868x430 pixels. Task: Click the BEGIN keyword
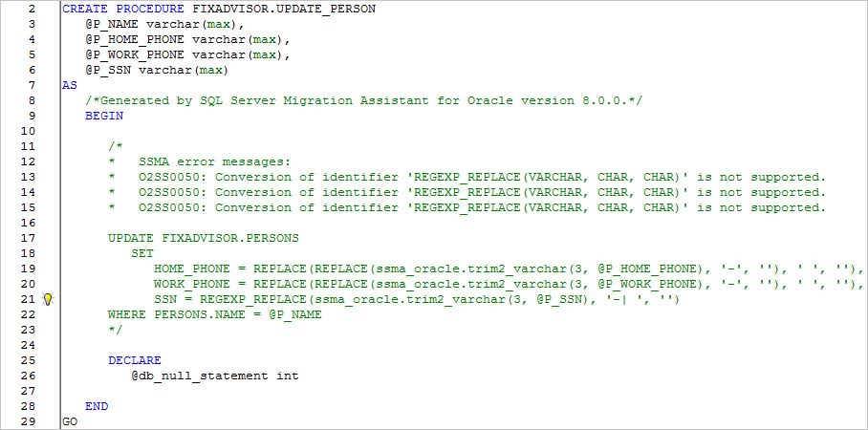(x=104, y=116)
